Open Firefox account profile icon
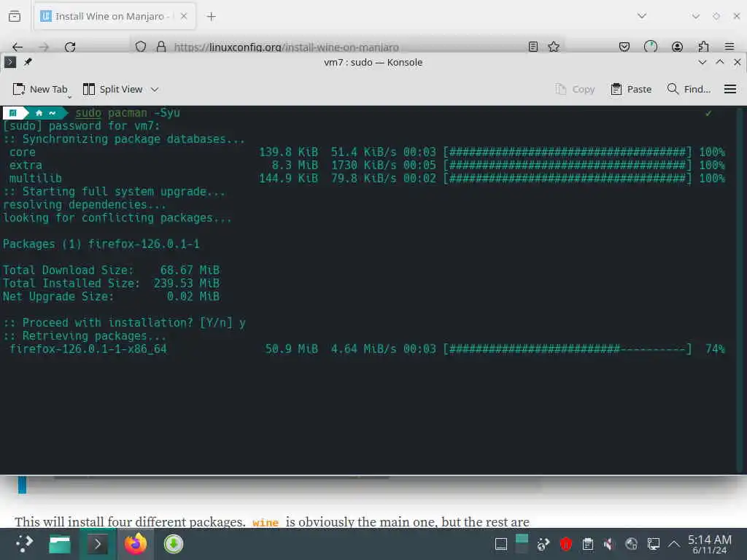747x560 pixels. click(x=677, y=47)
